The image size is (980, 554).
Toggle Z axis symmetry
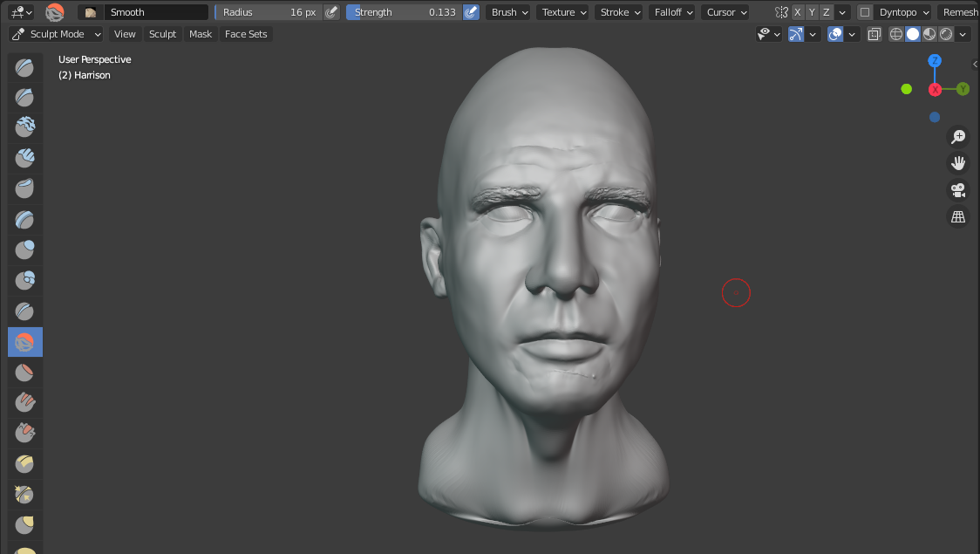coord(827,12)
